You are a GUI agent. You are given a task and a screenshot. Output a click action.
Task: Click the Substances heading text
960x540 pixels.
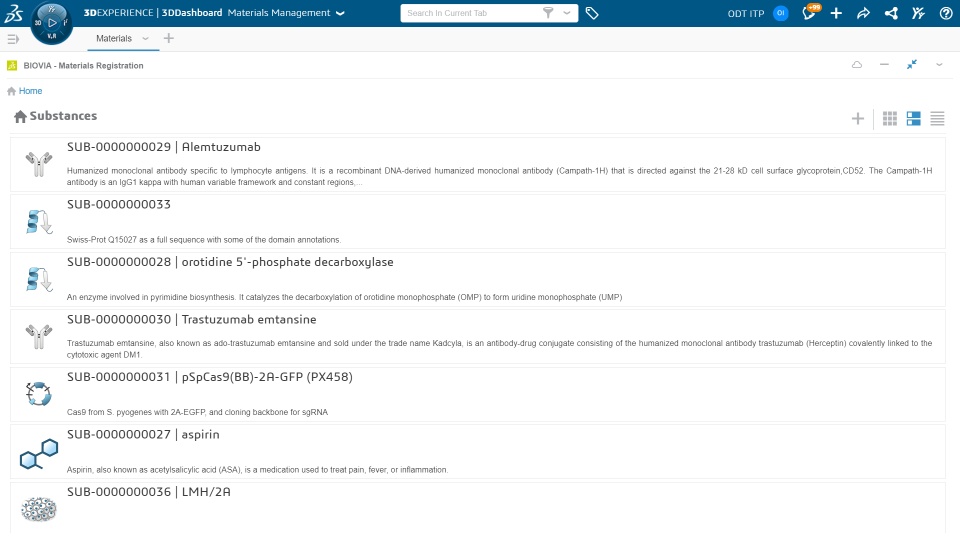(x=63, y=116)
